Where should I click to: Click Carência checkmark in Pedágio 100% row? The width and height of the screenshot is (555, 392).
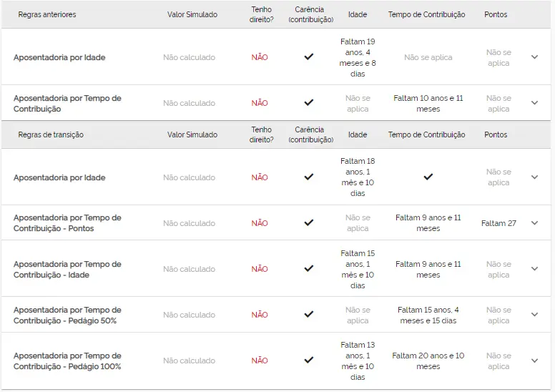pyautogui.click(x=309, y=360)
